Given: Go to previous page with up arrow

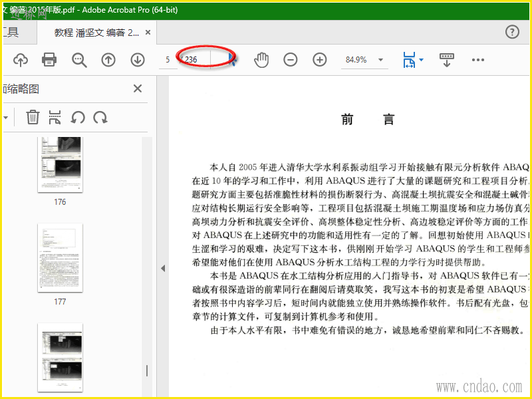Looking at the screenshot, I should [x=108, y=60].
